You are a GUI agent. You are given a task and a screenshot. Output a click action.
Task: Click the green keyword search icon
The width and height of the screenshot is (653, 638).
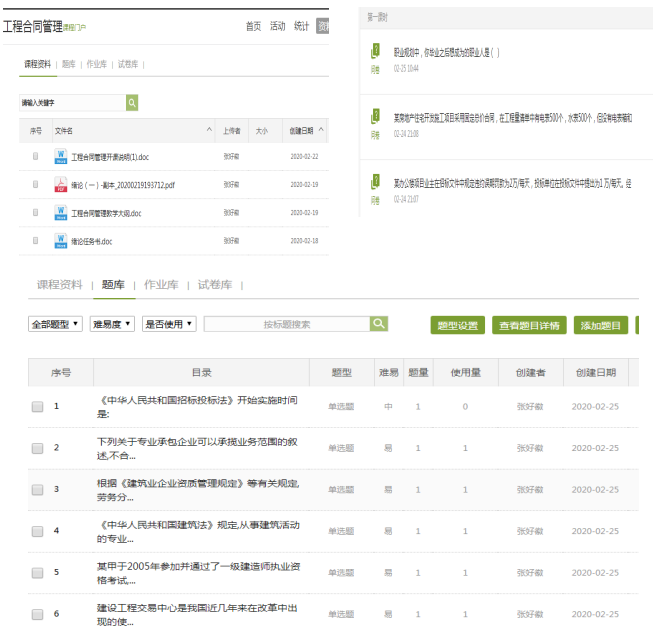pyautogui.click(x=132, y=103)
